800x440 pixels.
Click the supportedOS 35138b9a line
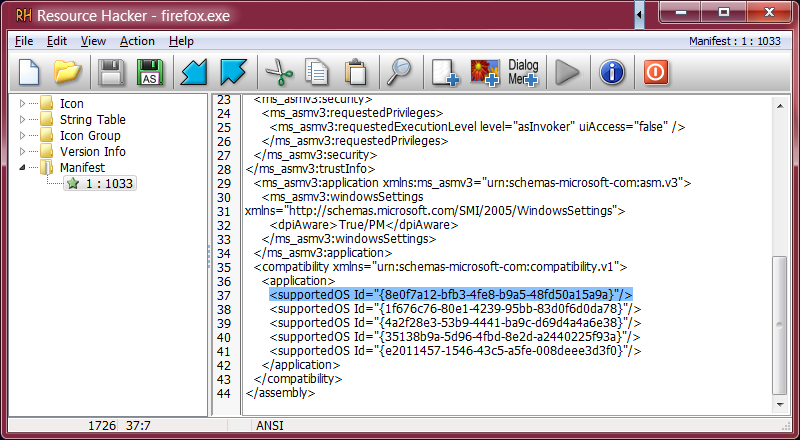pyautogui.click(x=455, y=337)
